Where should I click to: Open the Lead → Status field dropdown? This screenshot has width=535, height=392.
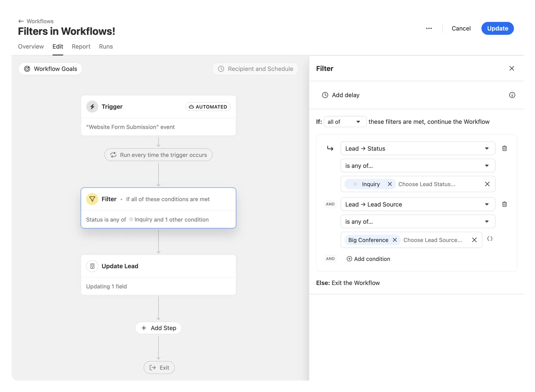[418, 148]
